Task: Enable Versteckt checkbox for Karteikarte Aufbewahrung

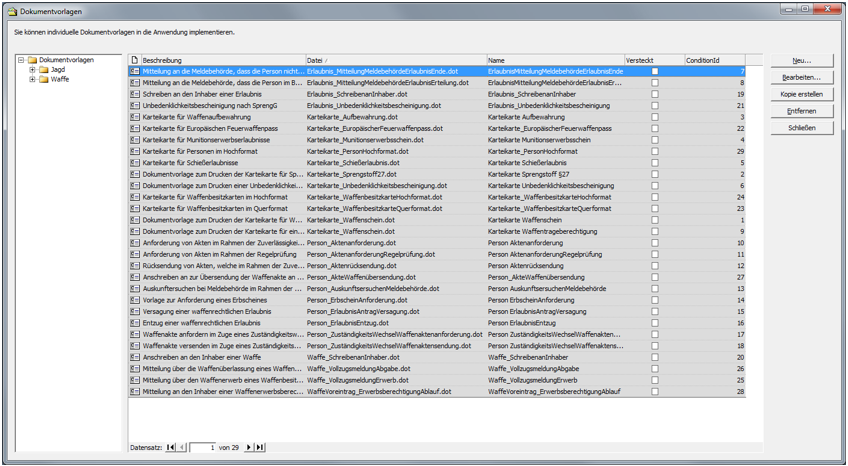Action: [x=655, y=117]
